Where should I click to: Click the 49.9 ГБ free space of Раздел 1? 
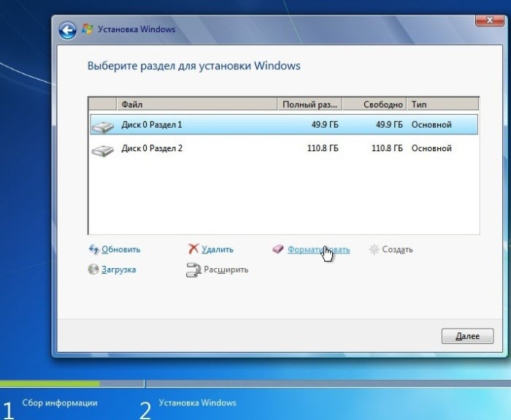(x=389, y=125)
